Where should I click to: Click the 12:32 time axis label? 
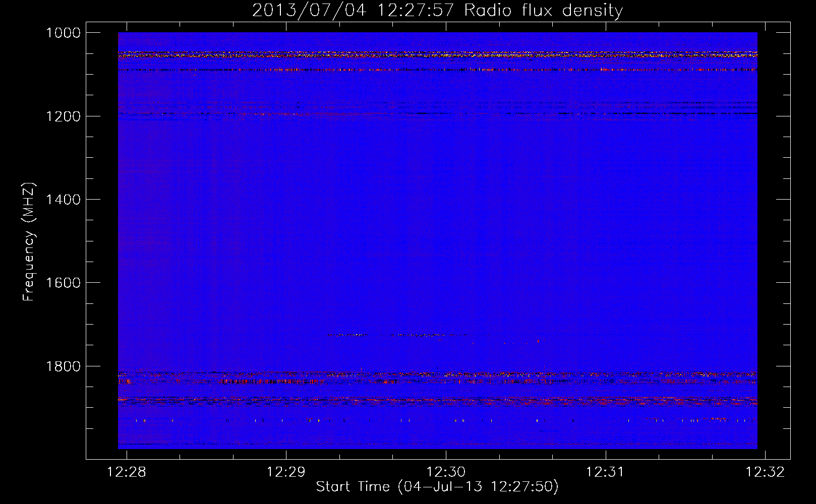point(765,472)
